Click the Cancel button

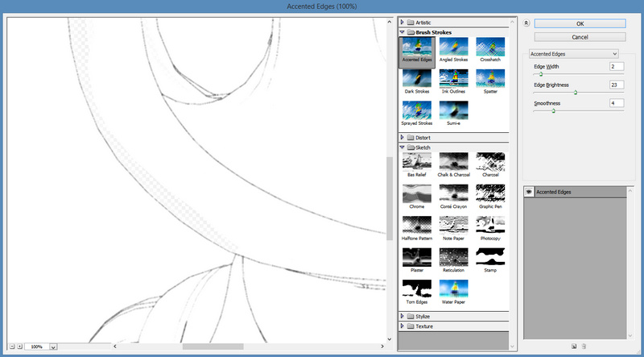click(580, 37)
